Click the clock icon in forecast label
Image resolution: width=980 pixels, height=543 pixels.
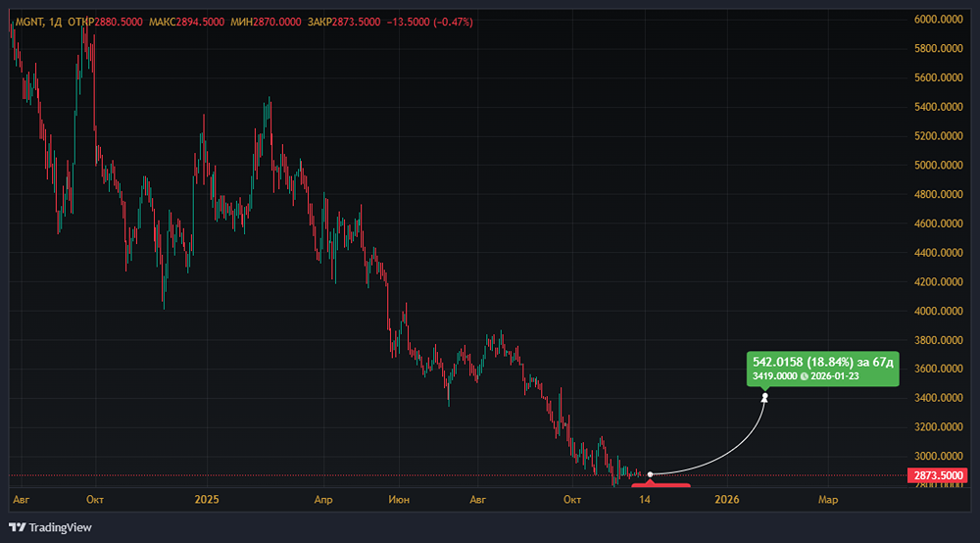click(804, 376)
